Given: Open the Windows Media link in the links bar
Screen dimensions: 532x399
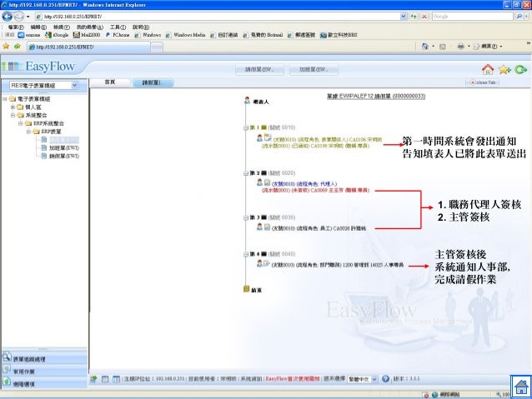Looking at the screenshot, I should click(x=186, y=35).
